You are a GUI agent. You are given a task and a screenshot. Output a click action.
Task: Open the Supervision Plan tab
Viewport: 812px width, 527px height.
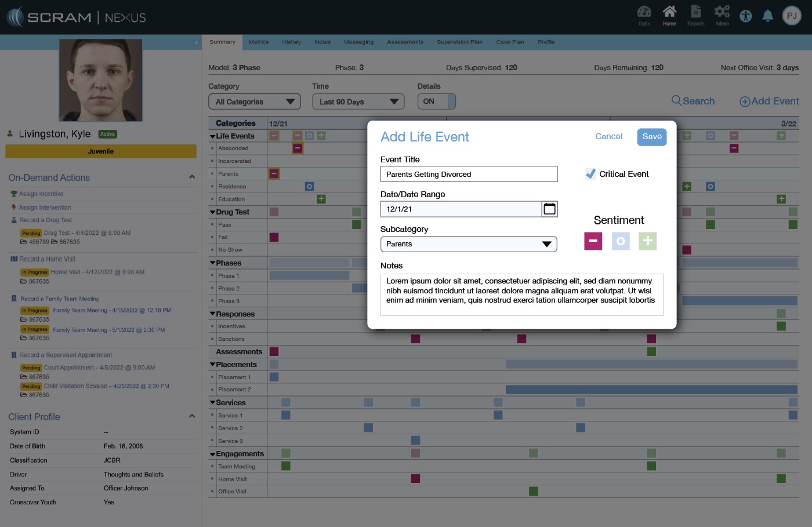(x=459, y=42)
